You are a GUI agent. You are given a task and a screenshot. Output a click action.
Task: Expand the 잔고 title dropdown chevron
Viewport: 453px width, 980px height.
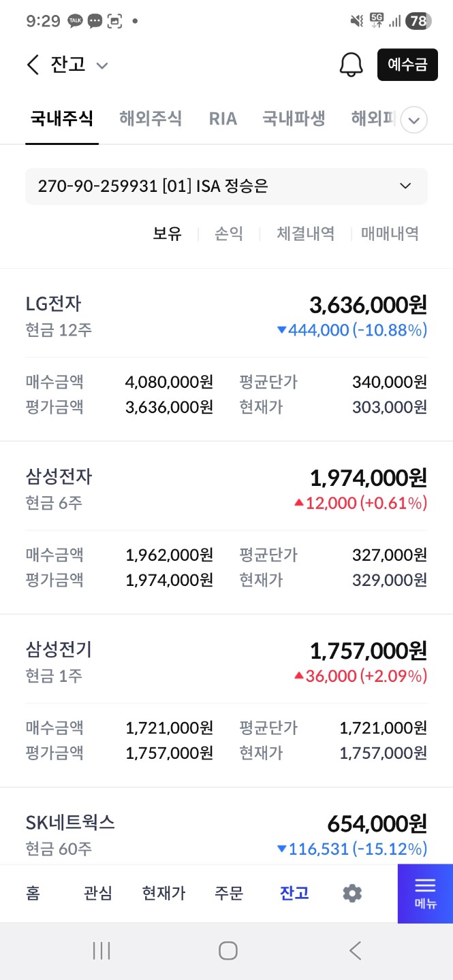tap(102, 65)
